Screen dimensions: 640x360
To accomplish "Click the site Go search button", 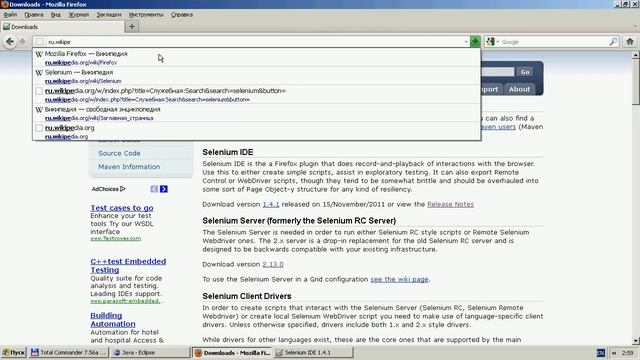I will (525, 72).
